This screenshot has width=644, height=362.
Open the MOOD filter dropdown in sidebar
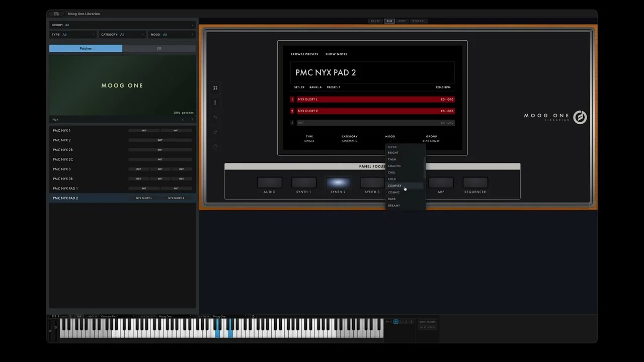(x=172, y=35)
